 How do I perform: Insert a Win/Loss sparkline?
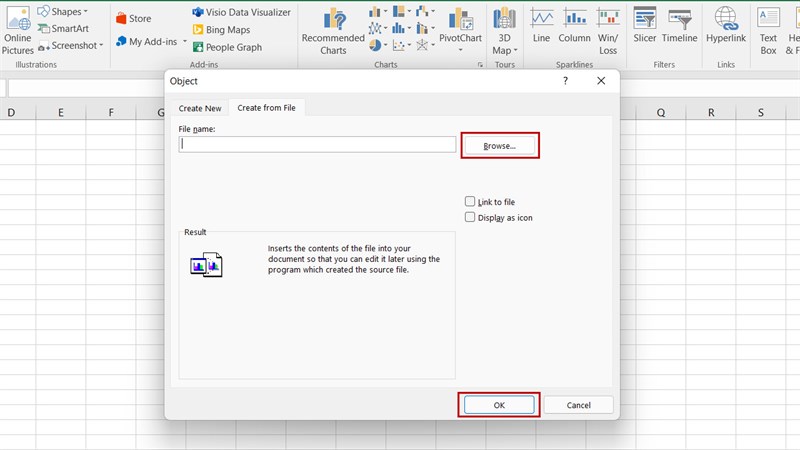pos(608,31)
